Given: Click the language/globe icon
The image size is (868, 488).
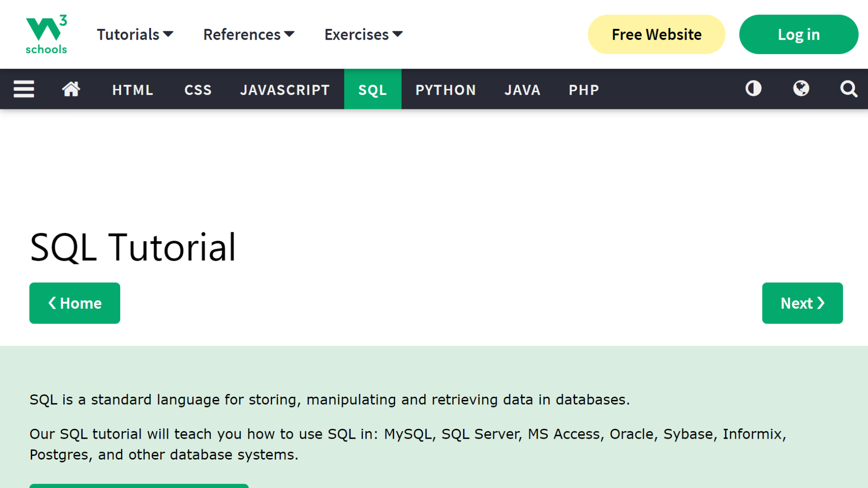Looking at the screenshot, I should tap(801, 89).
